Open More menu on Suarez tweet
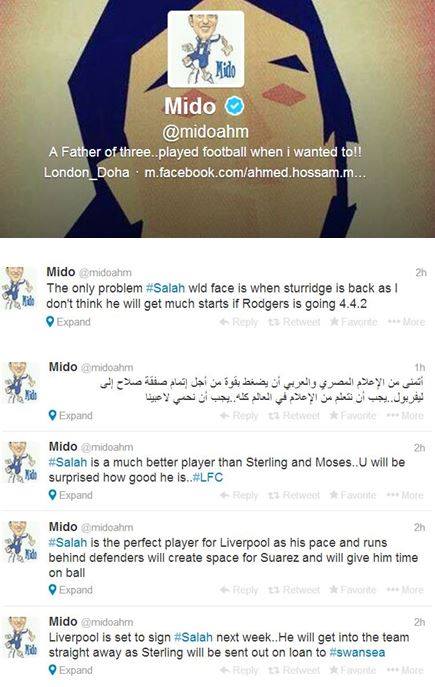This screenshot has width=435, height=687. (x=405, y=590)
